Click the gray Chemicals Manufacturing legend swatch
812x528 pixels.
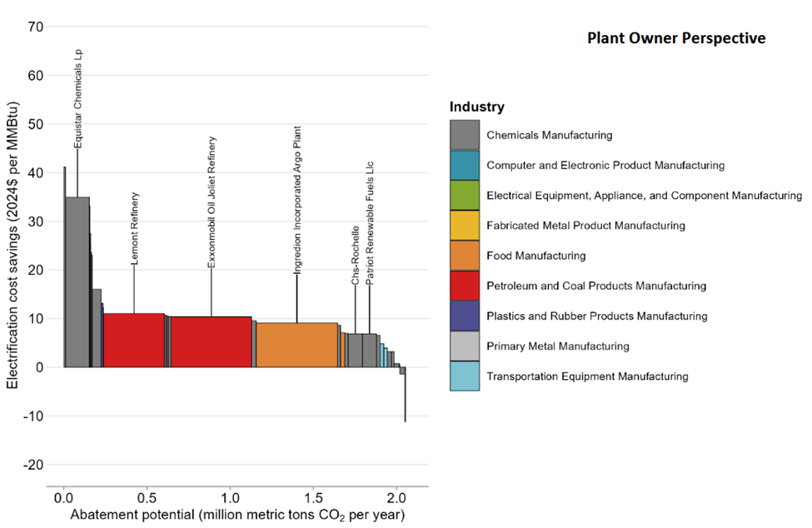click(x=464, y=135)
